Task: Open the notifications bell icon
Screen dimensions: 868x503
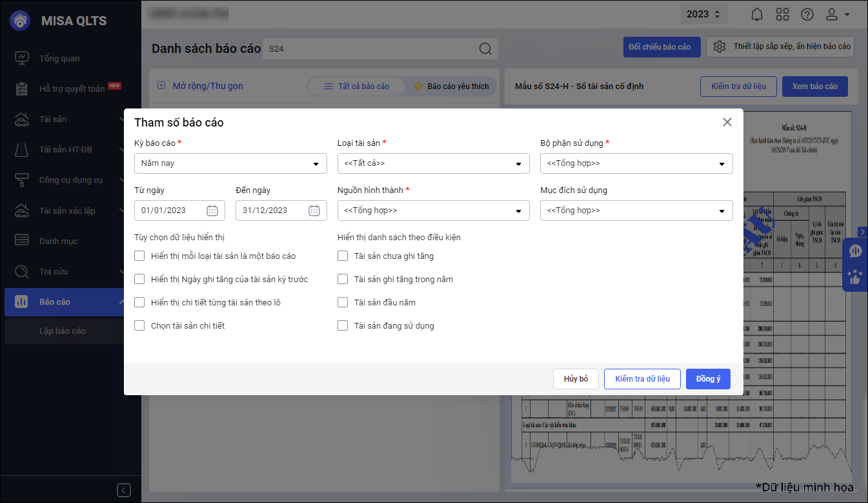Action: [757, 14]
